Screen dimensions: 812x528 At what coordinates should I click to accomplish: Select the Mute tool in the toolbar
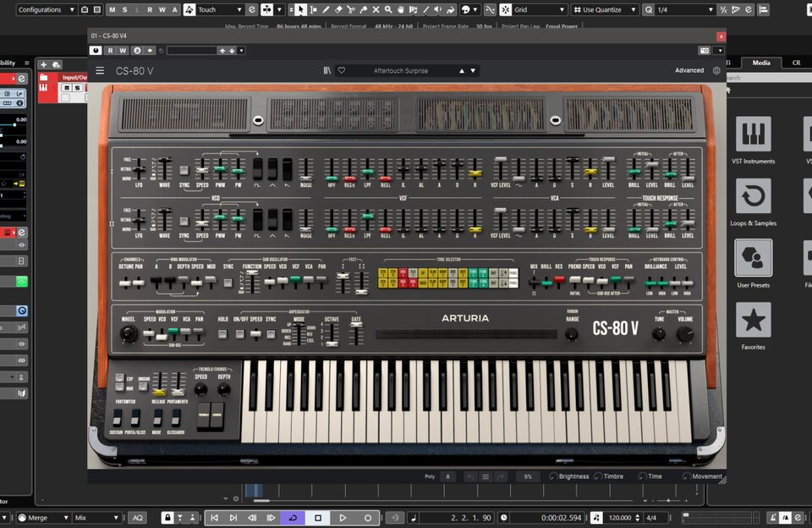(376, 8)
